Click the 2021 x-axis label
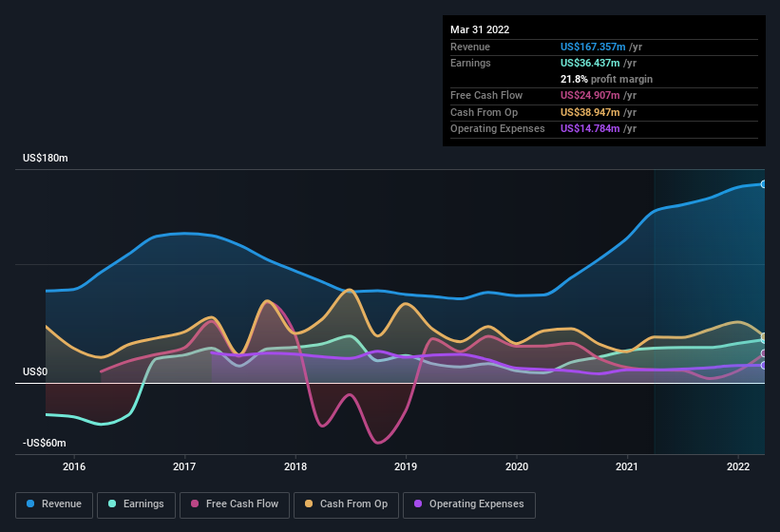Viewport: 780px width, 532px height. 627,466
